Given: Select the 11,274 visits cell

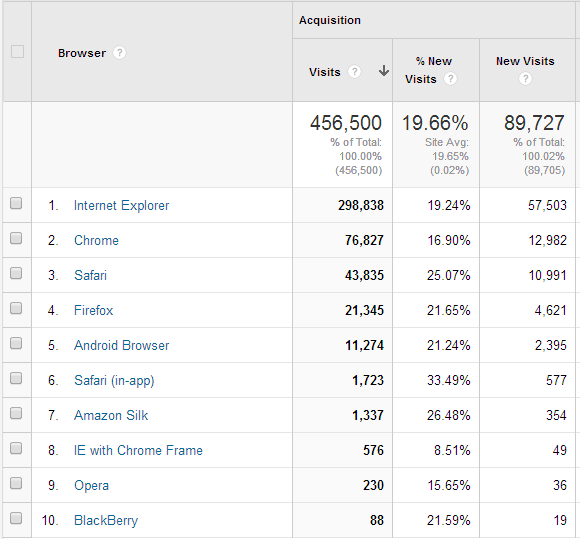Looking at the screenshot, I should (364, 346).
